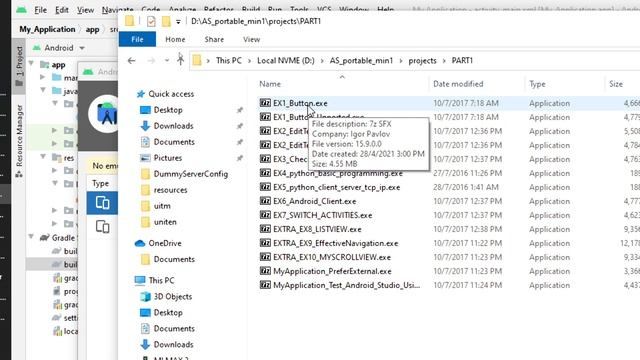640x360 pixels.
Task: Open Documents under OneDrive
Action: tap(174, 259)
